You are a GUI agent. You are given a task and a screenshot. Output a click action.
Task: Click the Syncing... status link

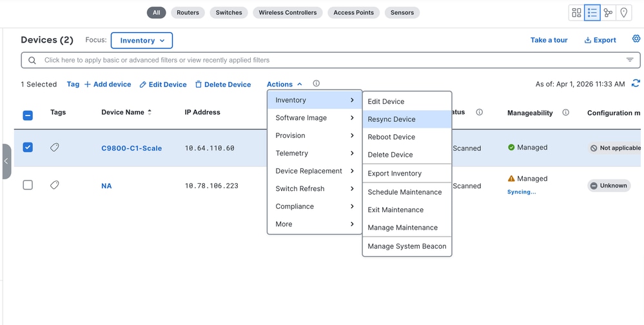522,192
